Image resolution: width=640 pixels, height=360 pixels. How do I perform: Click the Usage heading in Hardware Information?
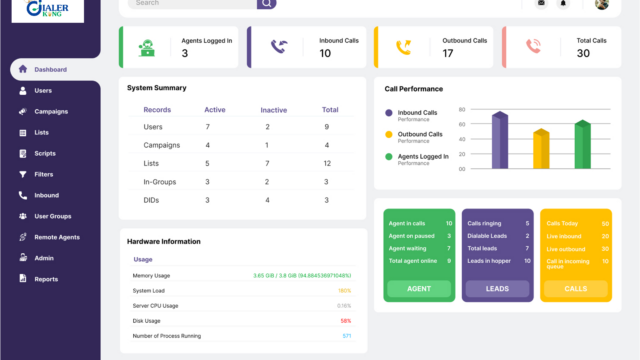[x=143, y=260]
